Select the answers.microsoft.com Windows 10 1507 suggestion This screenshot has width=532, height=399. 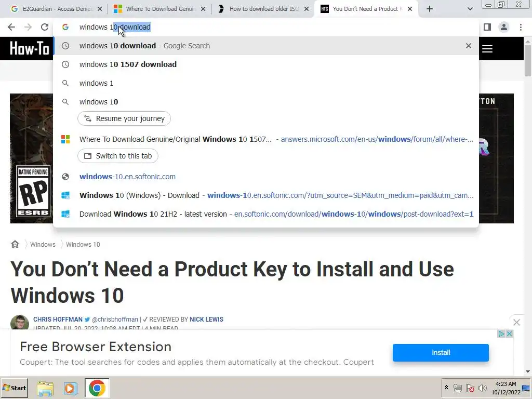(265, 139)
